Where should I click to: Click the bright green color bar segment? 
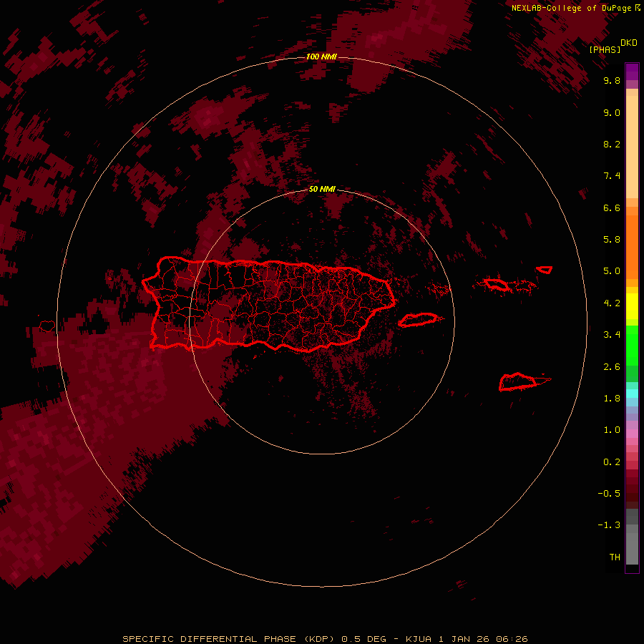[632, 346]
